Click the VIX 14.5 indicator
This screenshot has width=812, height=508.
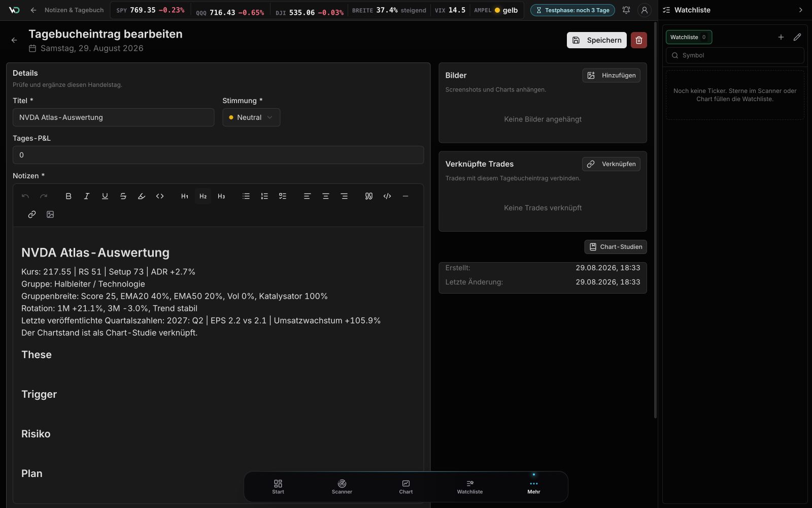click(x=450, y=10)
